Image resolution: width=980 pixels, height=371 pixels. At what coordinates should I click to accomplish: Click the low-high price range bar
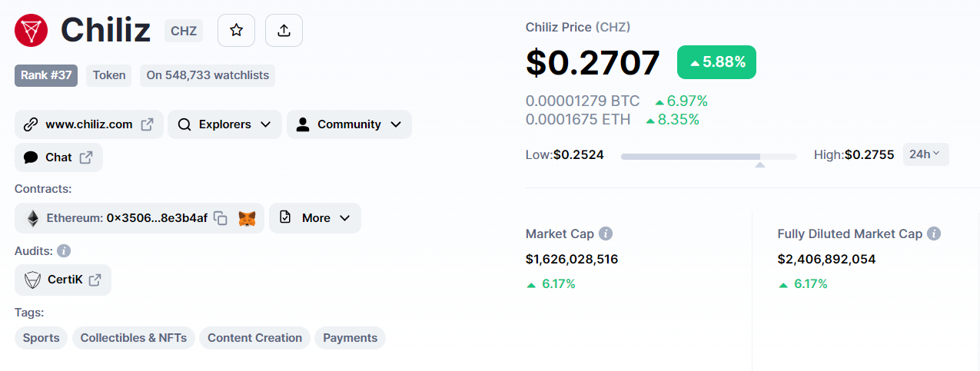[x=709, y=157]
